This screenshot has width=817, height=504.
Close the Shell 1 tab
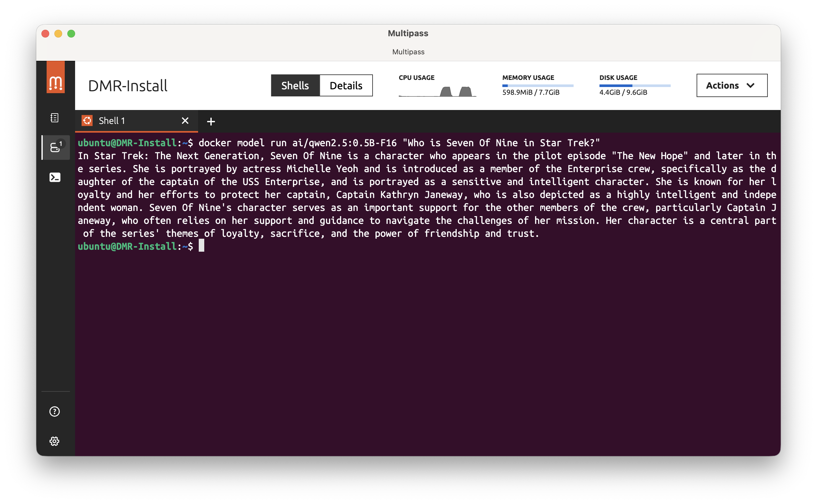click(185, 121)
